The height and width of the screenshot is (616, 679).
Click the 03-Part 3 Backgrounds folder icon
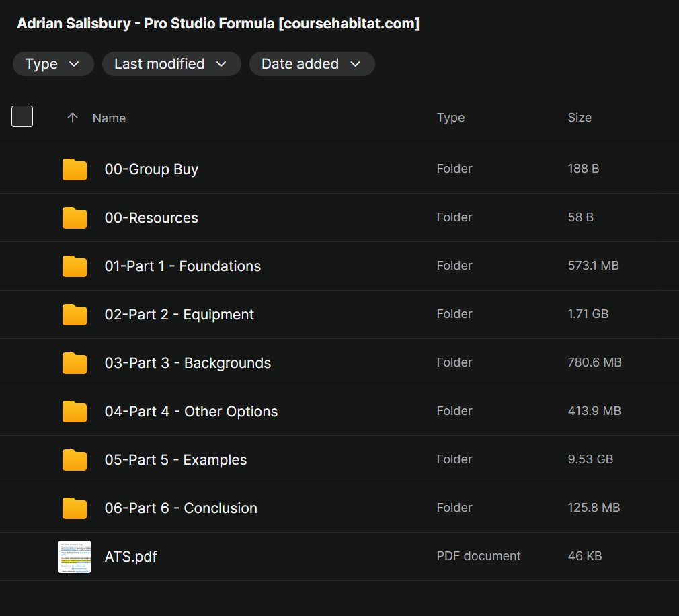[75, 363]
